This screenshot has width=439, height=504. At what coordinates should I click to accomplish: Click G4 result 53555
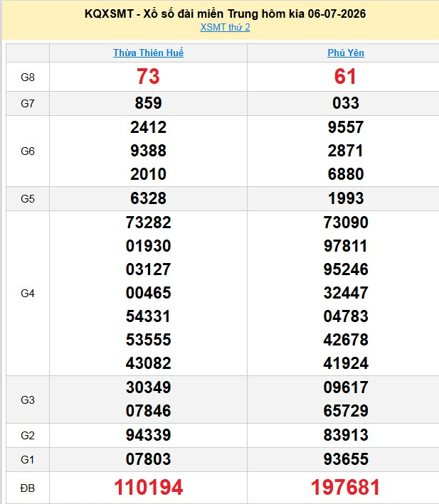pos(148,340)
